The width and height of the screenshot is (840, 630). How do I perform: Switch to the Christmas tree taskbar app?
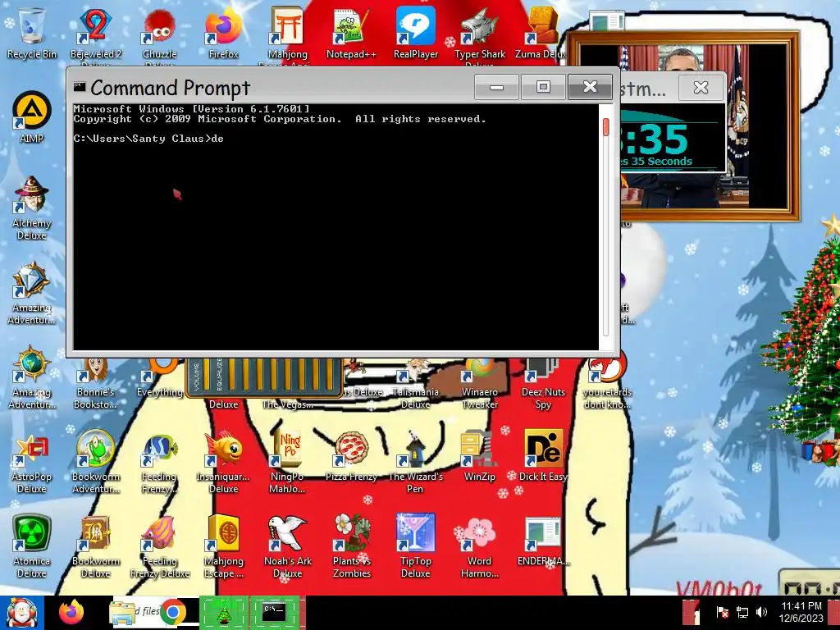(x=223, y=612)
